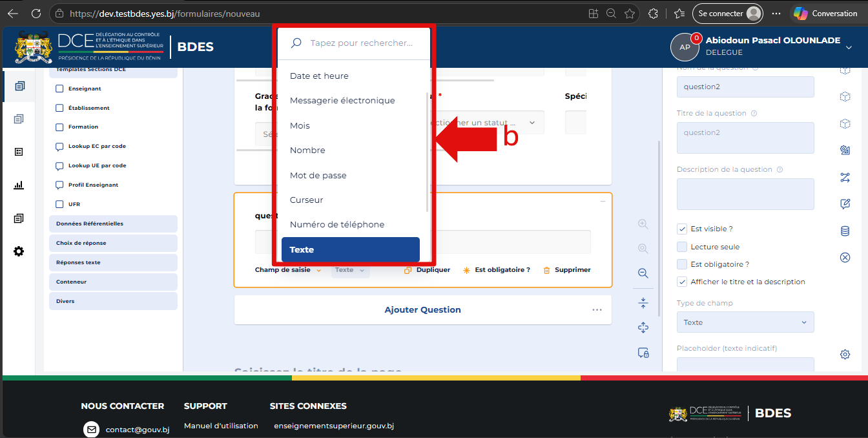Image resolution: width=868 pixels, height=438 pixels.
Task: Click the active stacked-documents icon in the left sidebar
Action: 19,86
